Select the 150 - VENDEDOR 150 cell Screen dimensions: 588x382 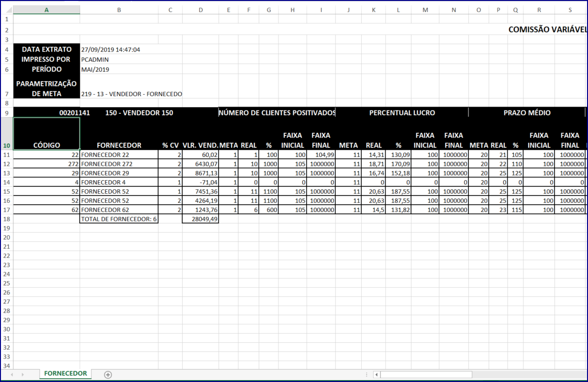[x=139, y=113]
